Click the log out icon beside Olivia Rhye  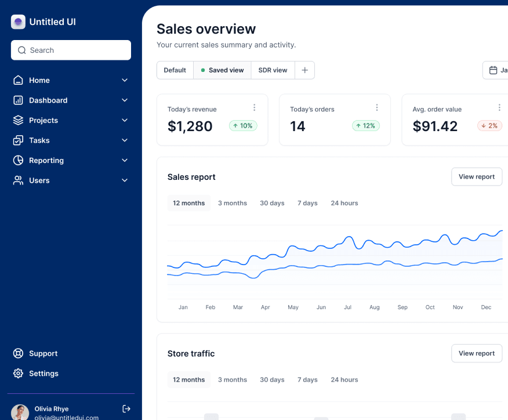126,408
